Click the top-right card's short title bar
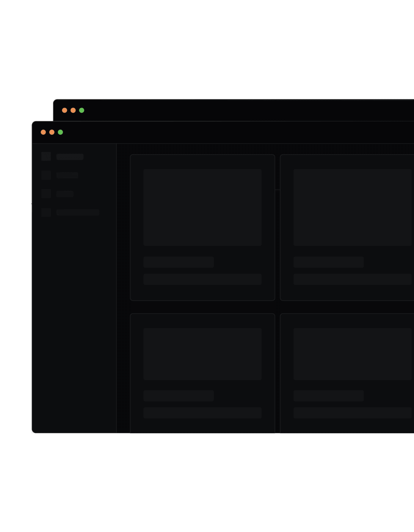The image size is (414, 532). 328,262
